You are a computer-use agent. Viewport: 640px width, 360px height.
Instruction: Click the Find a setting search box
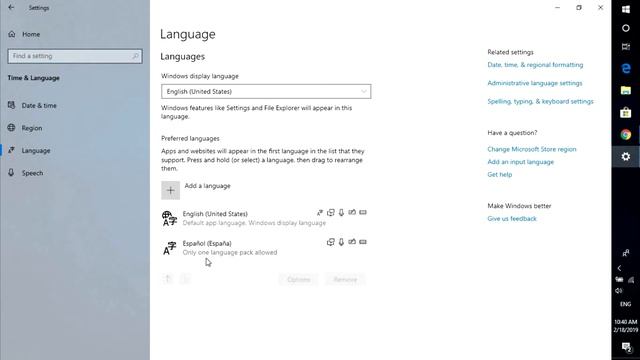(75, 56)
